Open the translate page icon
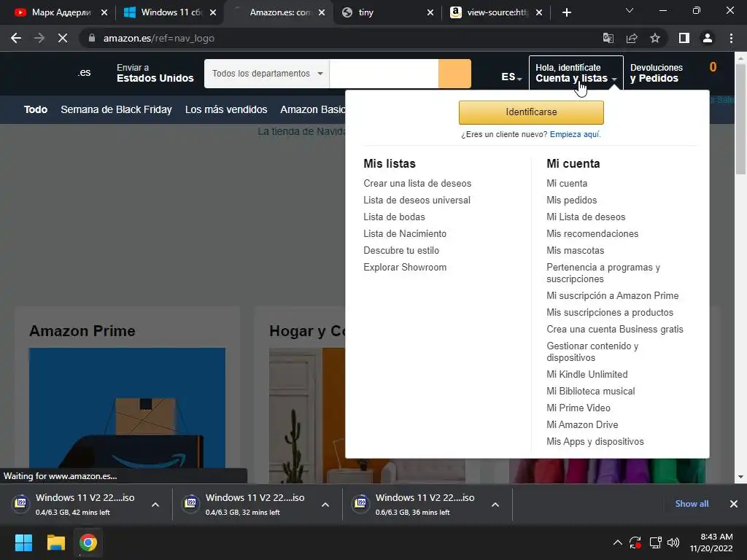 (608, 38)
